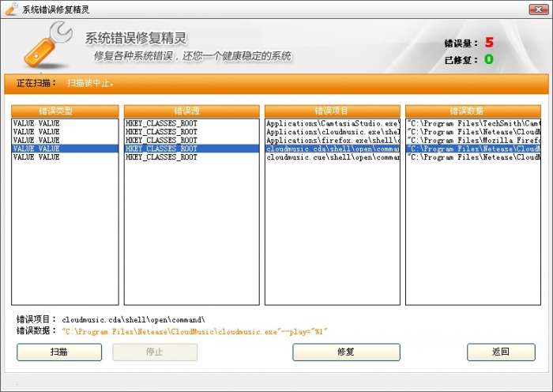Select Applications\firefox.exe error item
This screenshot has height=392, width=553.
click(x=333, y=141)
